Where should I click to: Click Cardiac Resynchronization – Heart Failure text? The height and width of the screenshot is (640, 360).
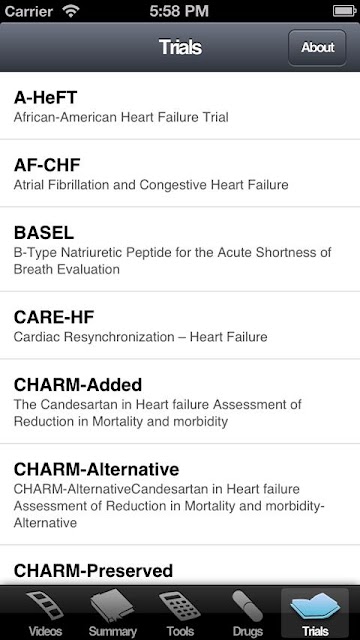140,337
